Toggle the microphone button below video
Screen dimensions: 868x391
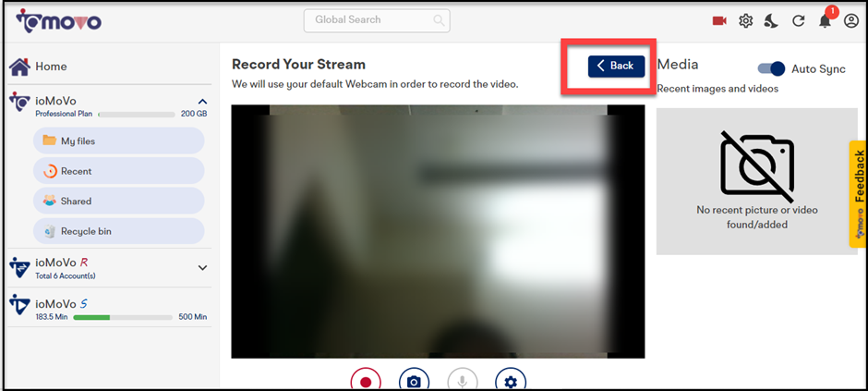coord(463,381)
